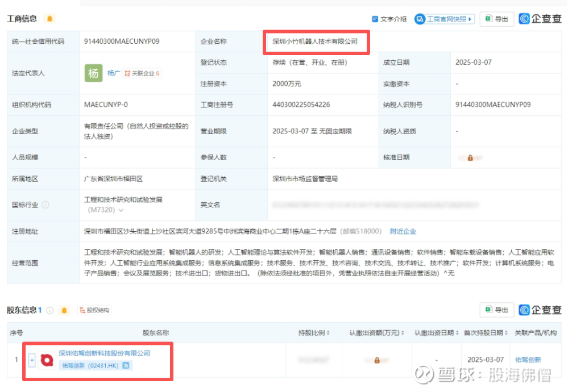
Task: Click the info icon beside 股东信息
Action: 50,310
